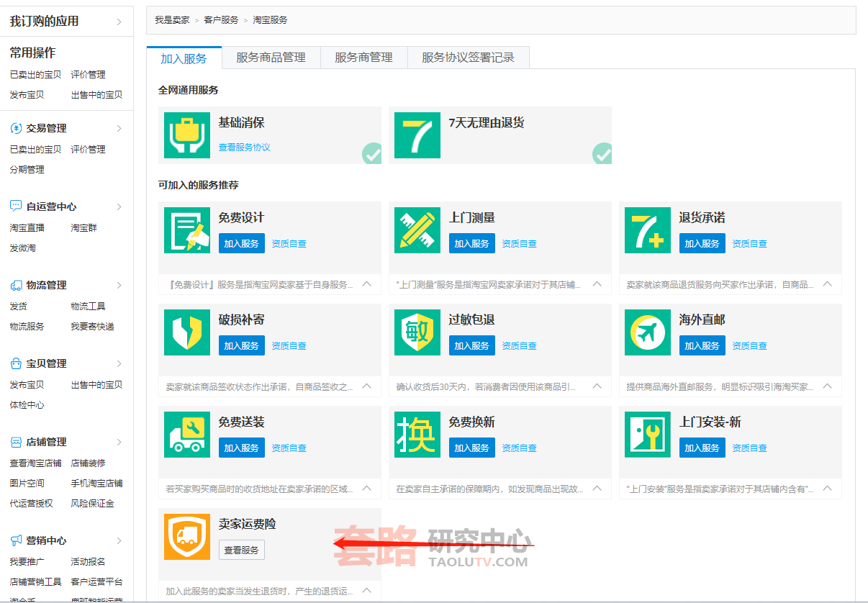Collapse the 上门安装-新 description caret
Viewport: 868px width, 603px height.
(828, 489)
